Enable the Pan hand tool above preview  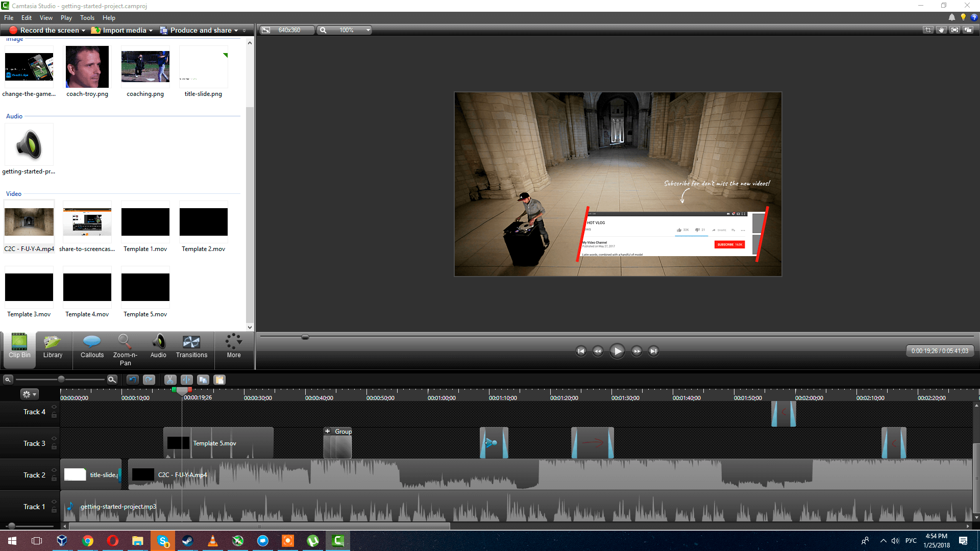(x=941, y=30)
